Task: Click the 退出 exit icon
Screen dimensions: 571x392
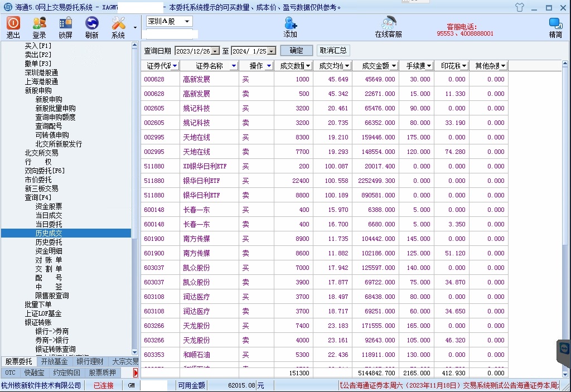Action: click(13, 23)
